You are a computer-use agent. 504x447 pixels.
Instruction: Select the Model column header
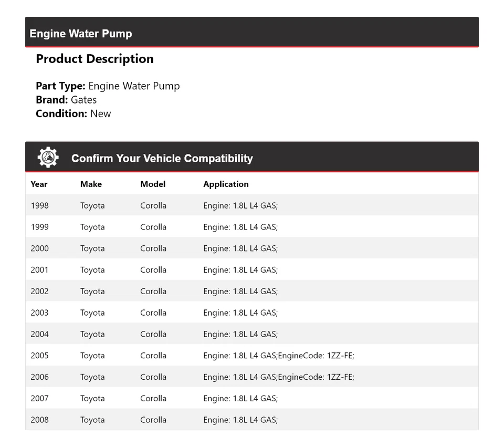tap(153, 184)
